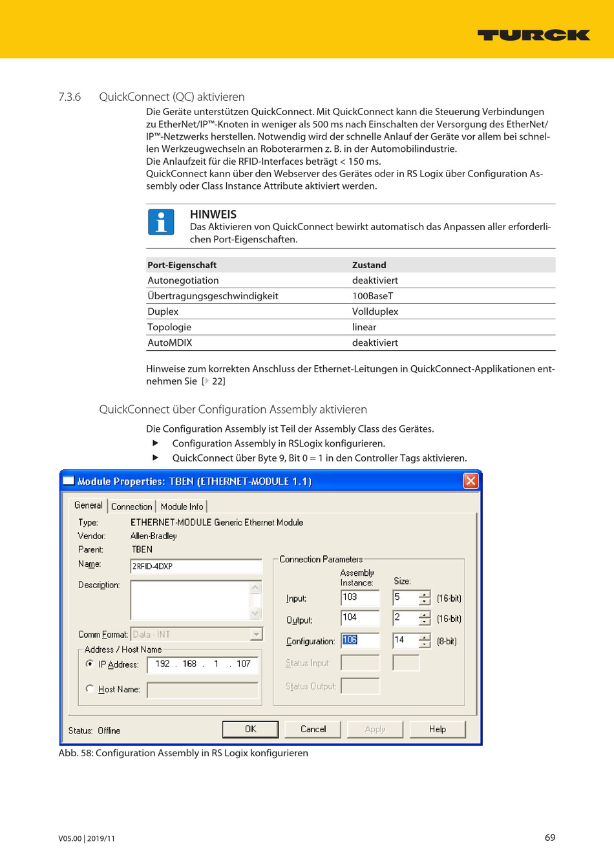Decrease the Output size spinner value

pos(424,622)
